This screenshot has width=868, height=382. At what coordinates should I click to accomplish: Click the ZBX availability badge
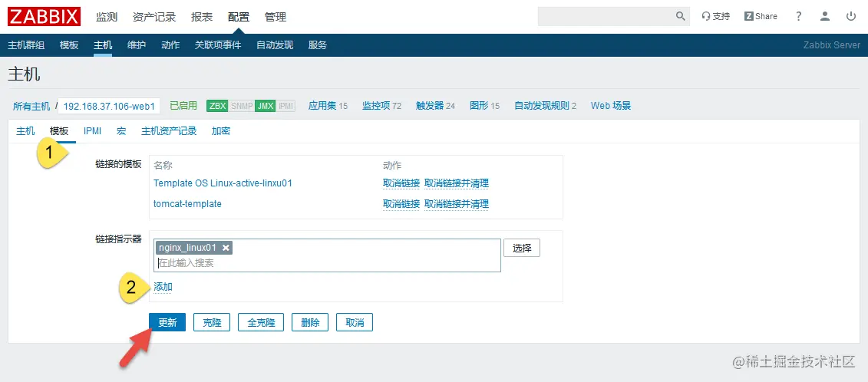click(217, 106)
